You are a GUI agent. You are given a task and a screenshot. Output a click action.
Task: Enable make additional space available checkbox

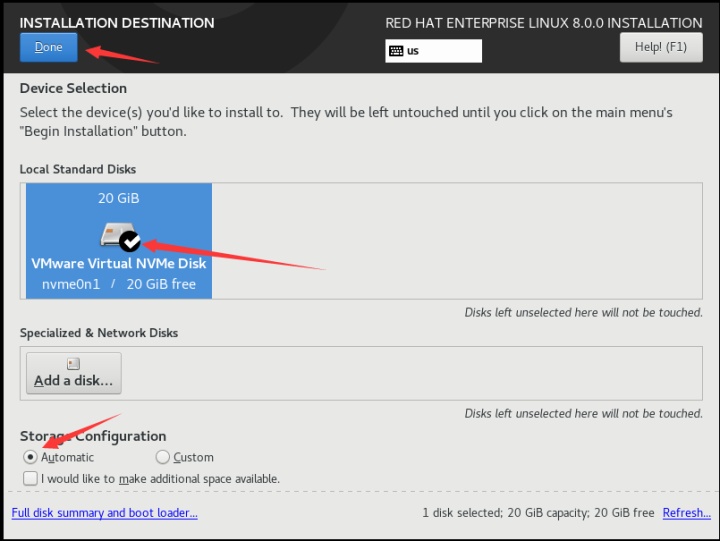(30, 479)
